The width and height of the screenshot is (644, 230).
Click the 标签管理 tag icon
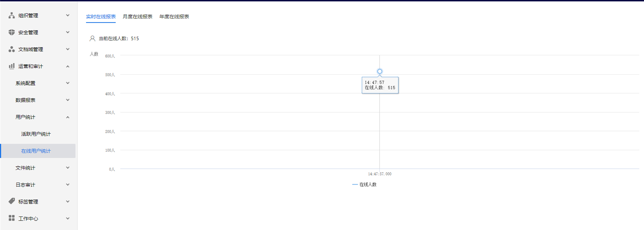tap(11, 202)
